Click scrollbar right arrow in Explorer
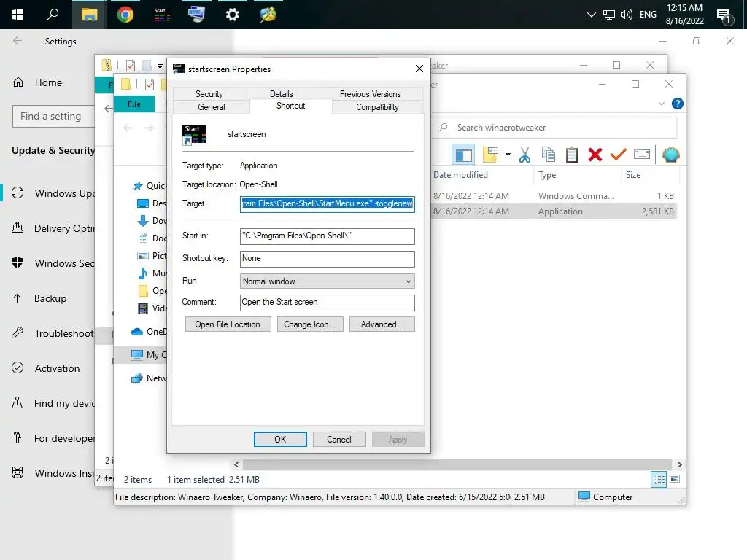The image size is (747, 560). click(x=679, y=464)
